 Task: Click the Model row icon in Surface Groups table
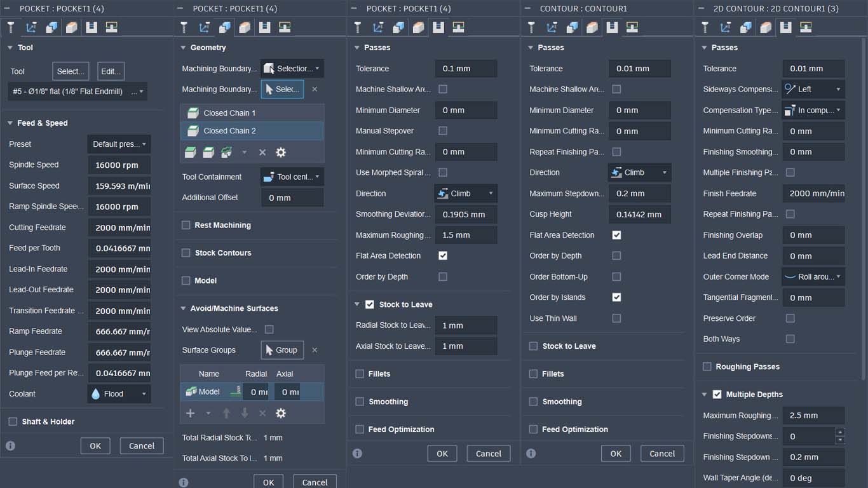click(x=191, y=392)
